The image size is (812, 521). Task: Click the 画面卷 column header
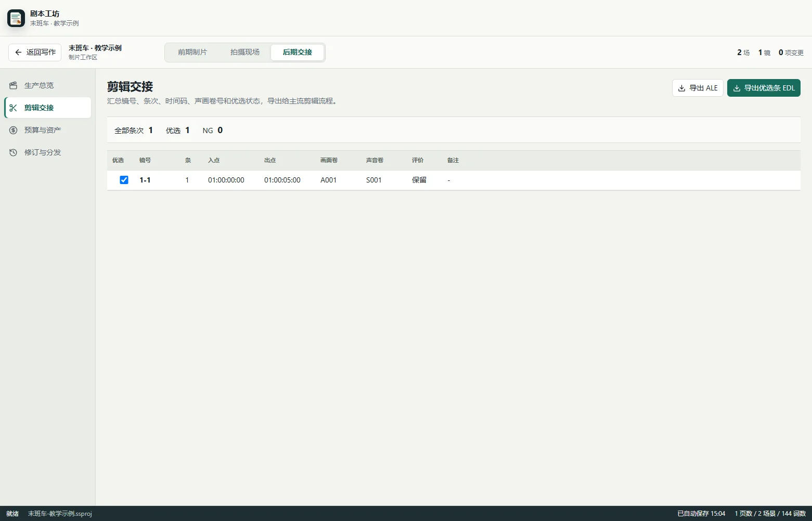329,160
